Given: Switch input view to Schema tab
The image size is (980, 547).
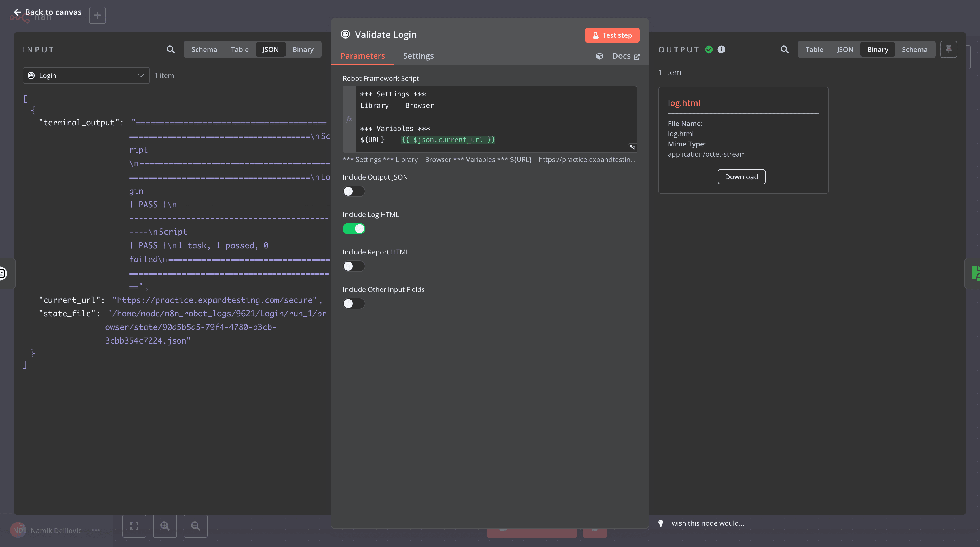Looking at the screenshot, I should pos(204,49).
